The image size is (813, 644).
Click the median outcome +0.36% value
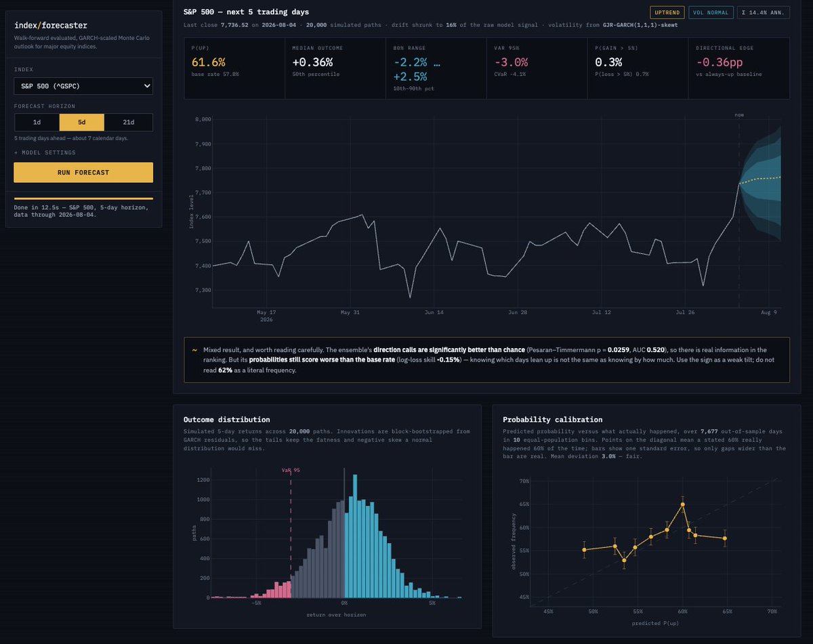(312, 62)
